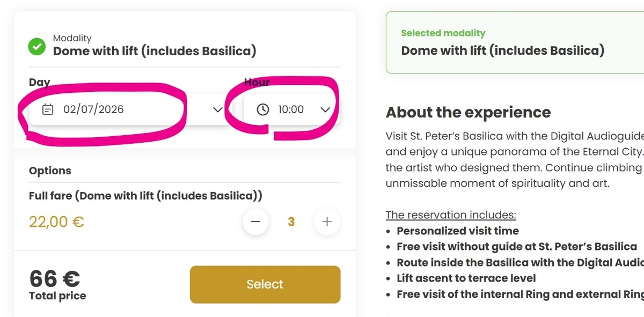
Task: Click the gold Select button
Action: (265, 284)
